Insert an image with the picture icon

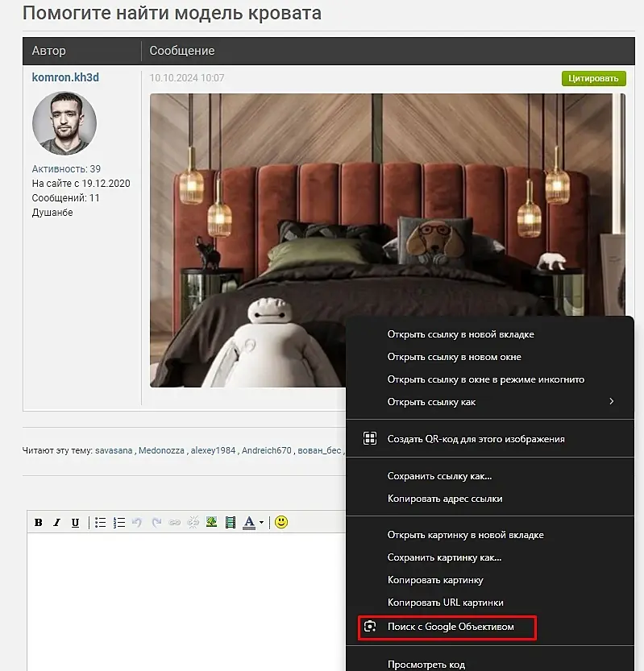click(211, 522)
